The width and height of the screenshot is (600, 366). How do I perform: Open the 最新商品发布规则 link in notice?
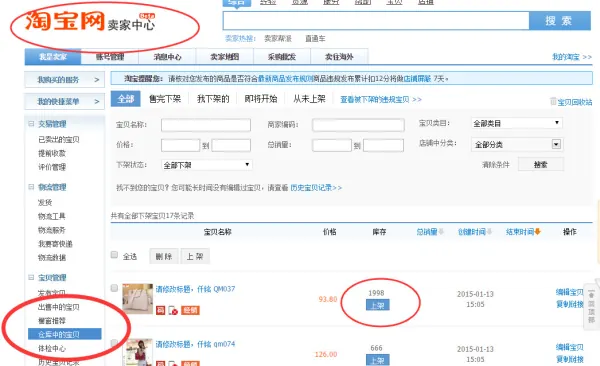[x=285, y=78]
